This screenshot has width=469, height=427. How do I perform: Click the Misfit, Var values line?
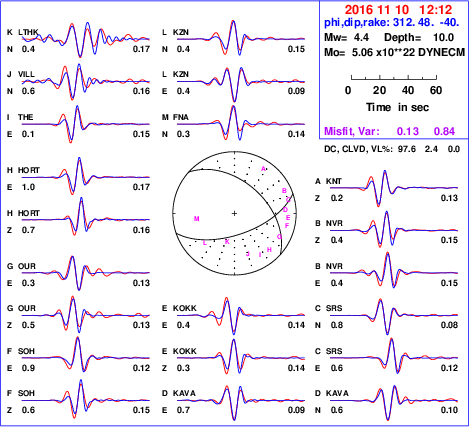tap(389, 131)
